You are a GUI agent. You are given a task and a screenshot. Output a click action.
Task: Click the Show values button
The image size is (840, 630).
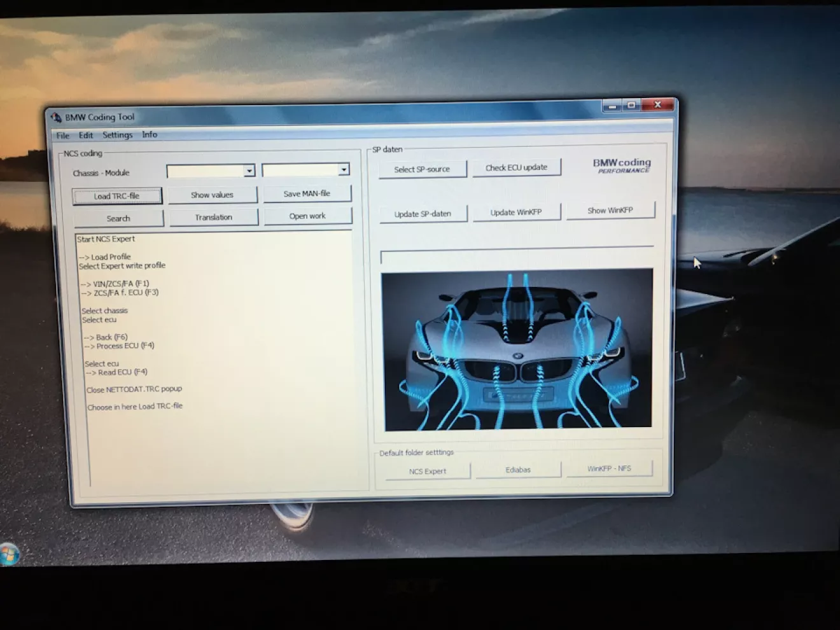click(x=213, y=195)
